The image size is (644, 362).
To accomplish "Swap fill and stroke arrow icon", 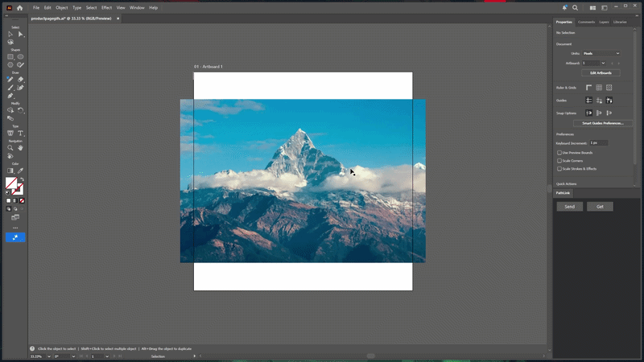I will coord(23,179).
